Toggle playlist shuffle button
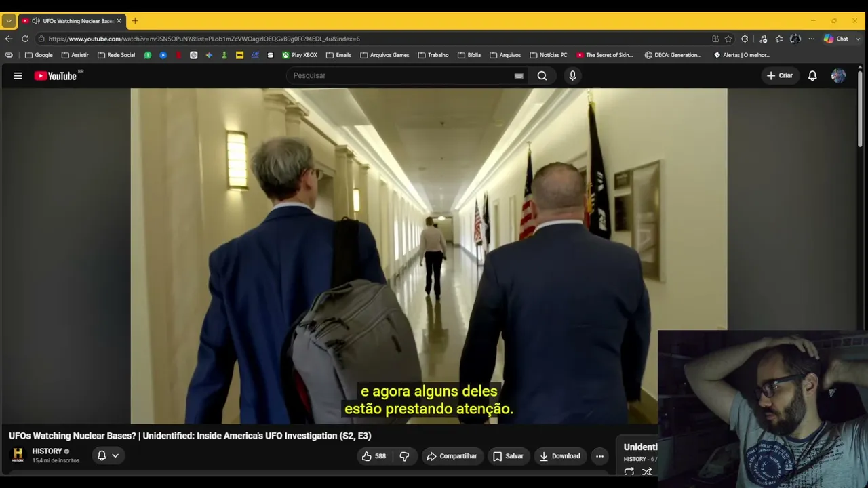Screen dimensions: 868x488 647,472
